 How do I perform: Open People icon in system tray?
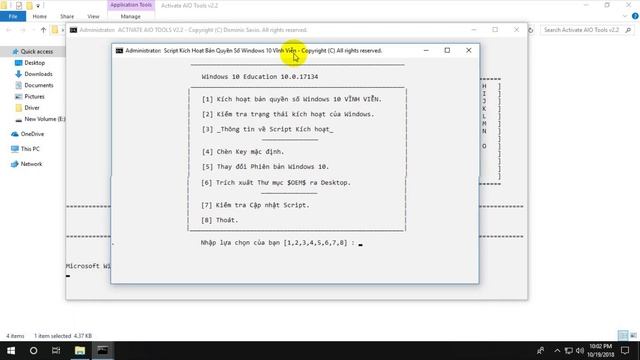pos(540,351)
